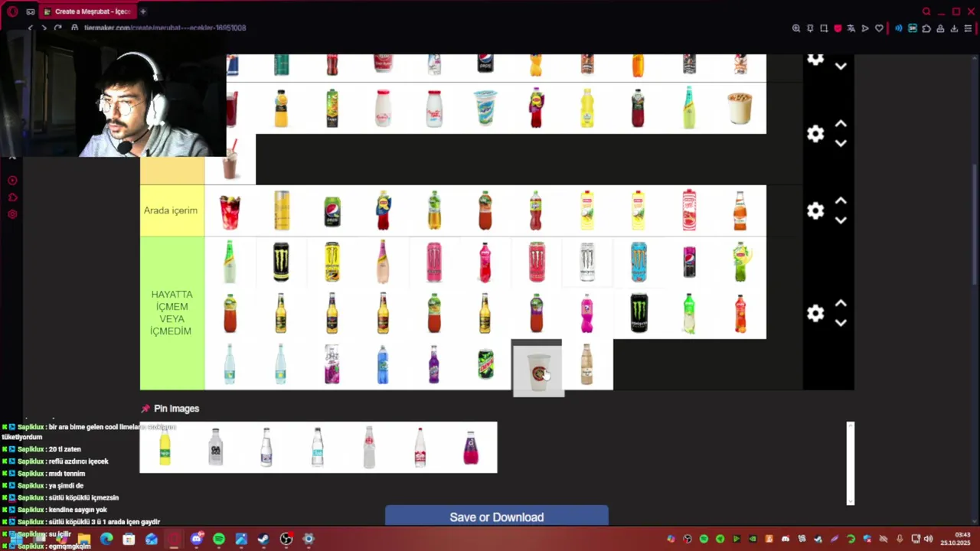This screenshot has height=551, width=980.
Task: Select the Mountain Dew can in bottom row
Action: click(485, 365)
